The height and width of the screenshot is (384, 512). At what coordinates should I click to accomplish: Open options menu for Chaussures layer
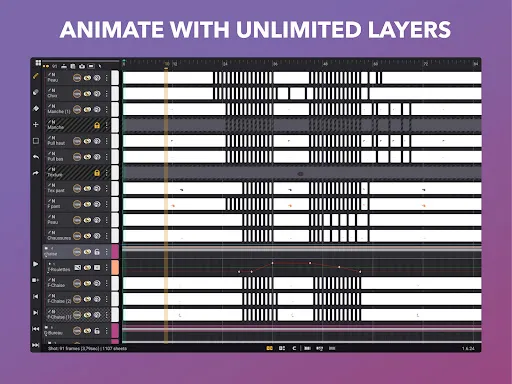(107, 236)
